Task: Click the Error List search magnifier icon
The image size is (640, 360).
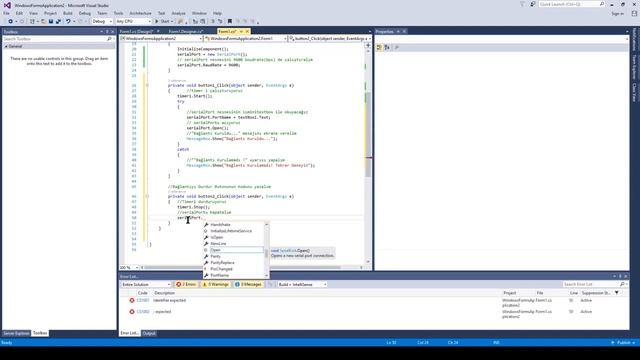Action: pyautogui.click(x=622, y=284)
